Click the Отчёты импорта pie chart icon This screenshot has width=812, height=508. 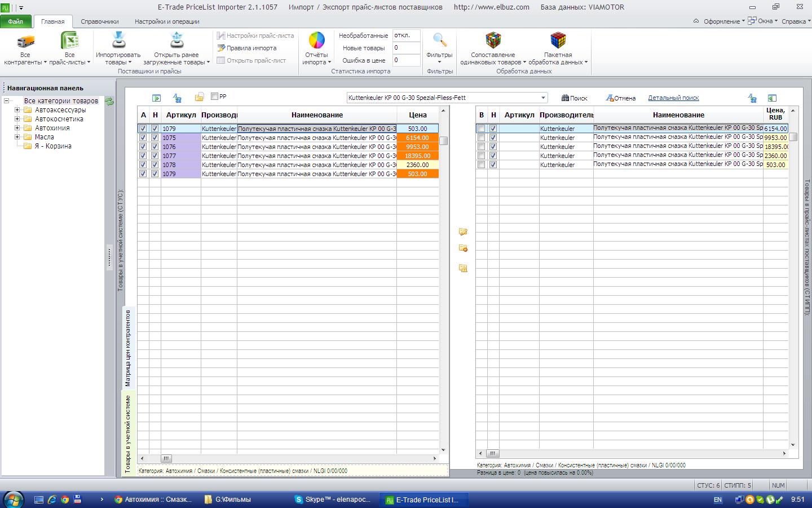tap(316, 41)
